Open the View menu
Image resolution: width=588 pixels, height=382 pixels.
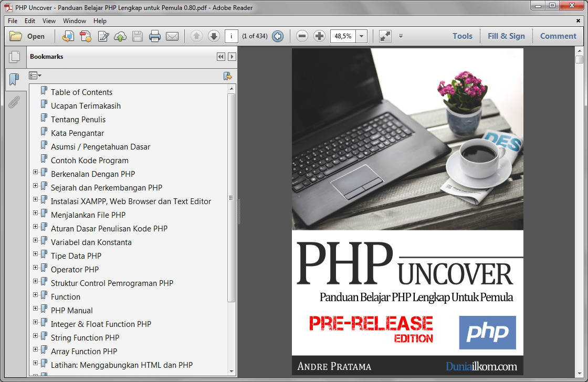point(49,21)
